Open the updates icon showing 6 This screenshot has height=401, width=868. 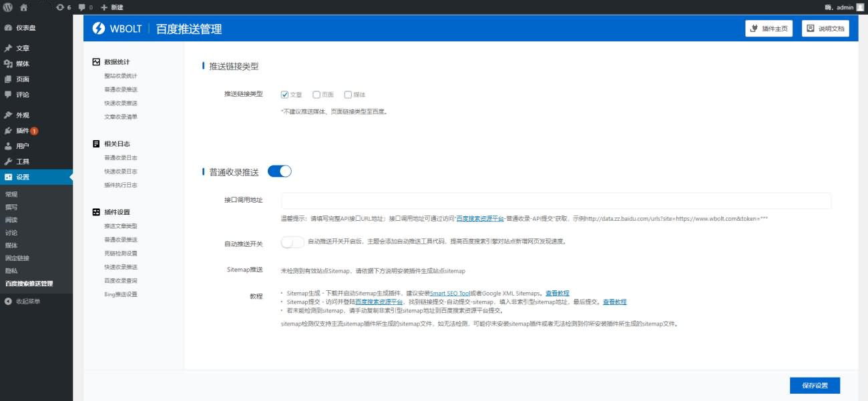(64, 7)
